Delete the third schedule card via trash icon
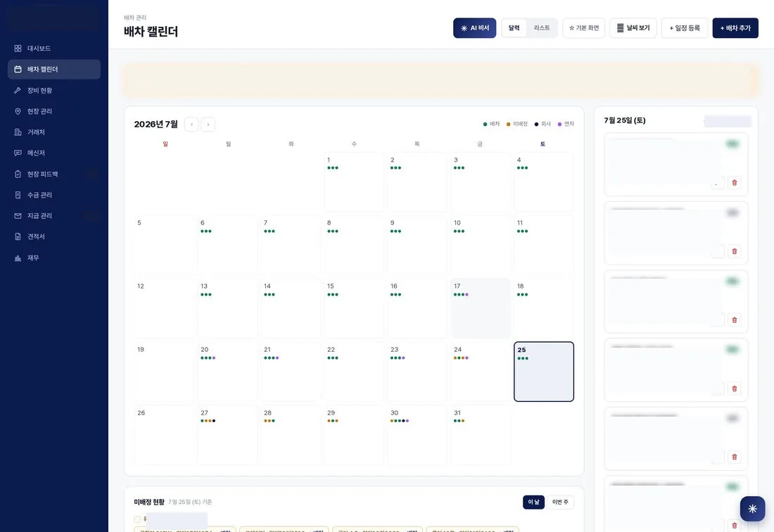 (735, 319)
